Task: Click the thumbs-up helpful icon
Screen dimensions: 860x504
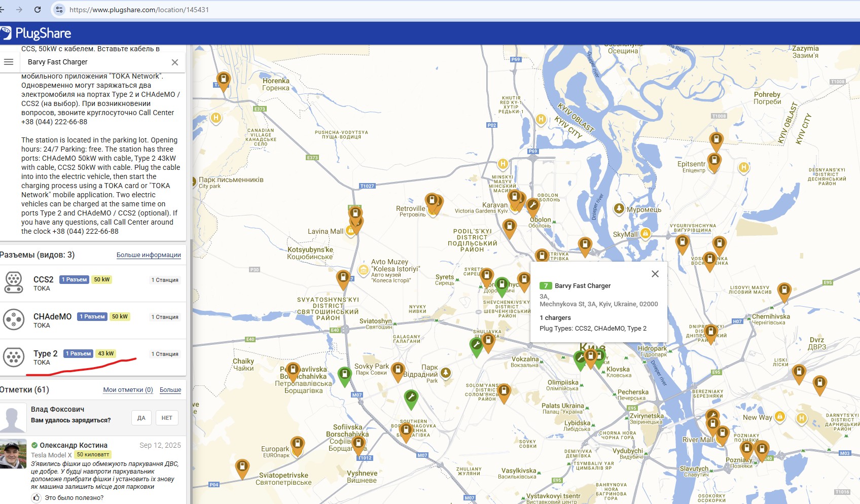Action: coord(37,498)
